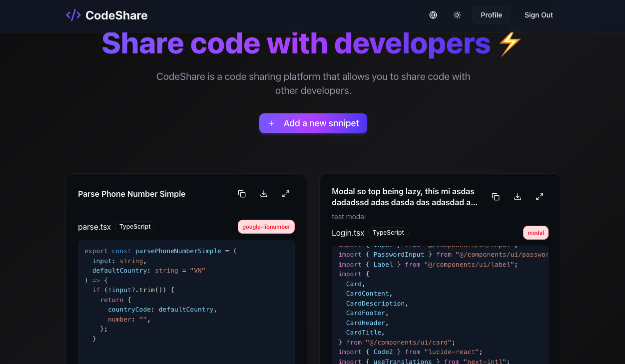Click the lightning bolt emoji in heading
This screenshot has height=364, width=625.
click(510, 44)
